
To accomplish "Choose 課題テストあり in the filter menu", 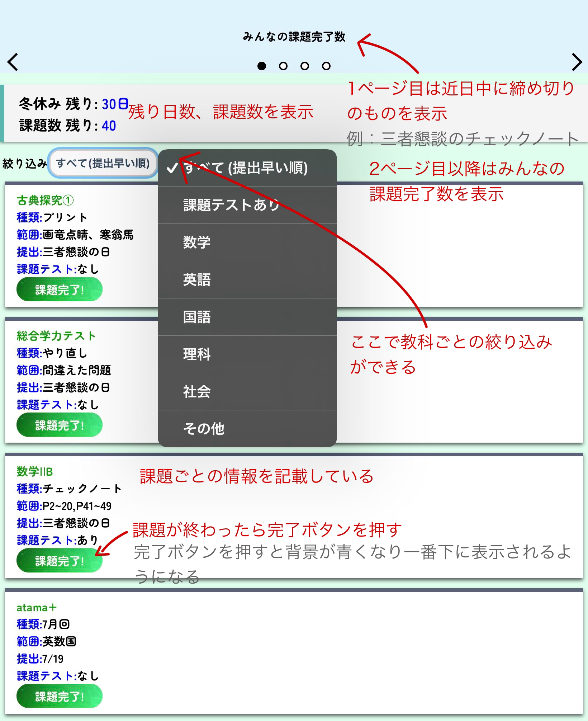I will (x=247, y=205).
